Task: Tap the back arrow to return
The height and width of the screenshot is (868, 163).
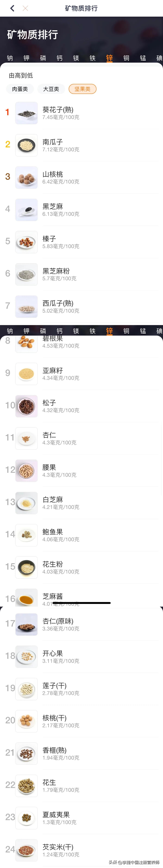Action: [12, 8]
